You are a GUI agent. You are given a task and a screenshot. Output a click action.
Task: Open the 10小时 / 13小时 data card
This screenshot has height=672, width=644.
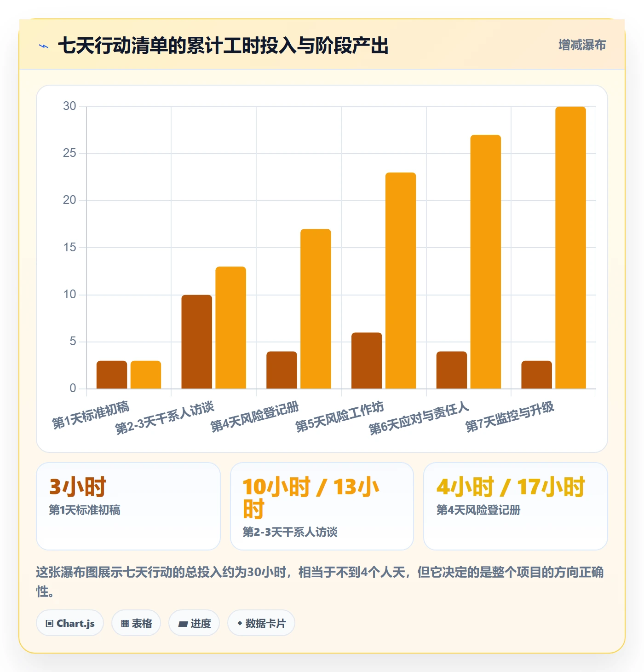[x=322, y=506]
